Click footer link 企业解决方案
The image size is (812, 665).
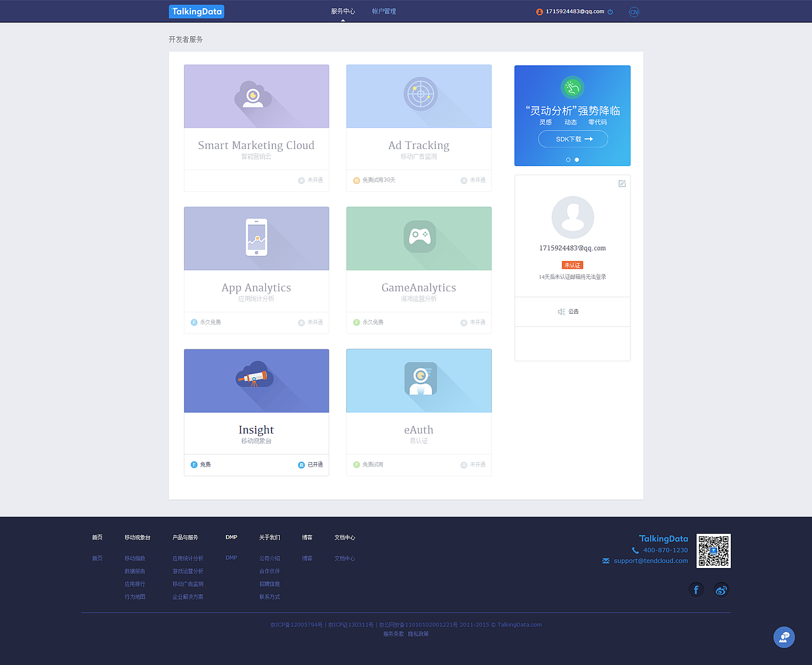pos(188,597)
